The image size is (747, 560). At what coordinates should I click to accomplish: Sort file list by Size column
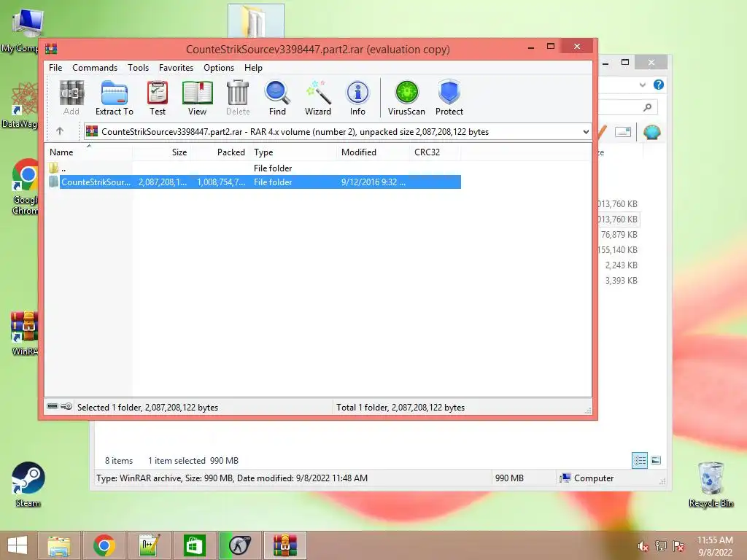click(x=161, y=152)
